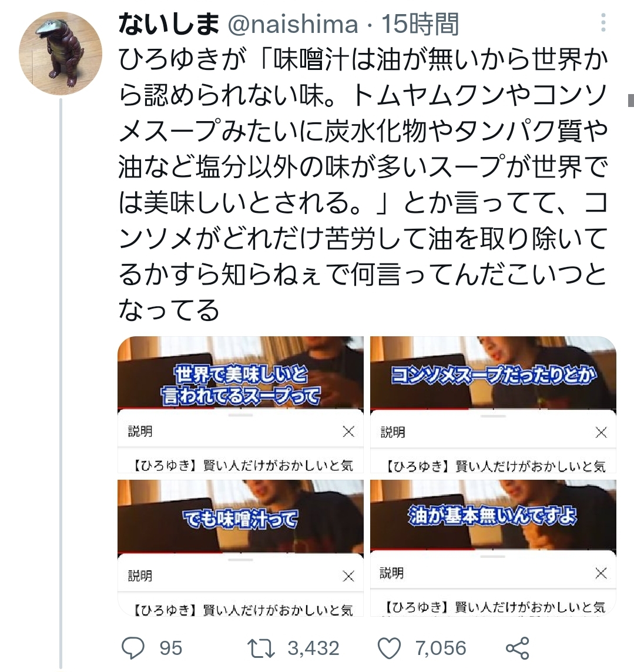Open the reply icon showing 95
The width and height of the screenshot is (634, 672).
[133, 647]
